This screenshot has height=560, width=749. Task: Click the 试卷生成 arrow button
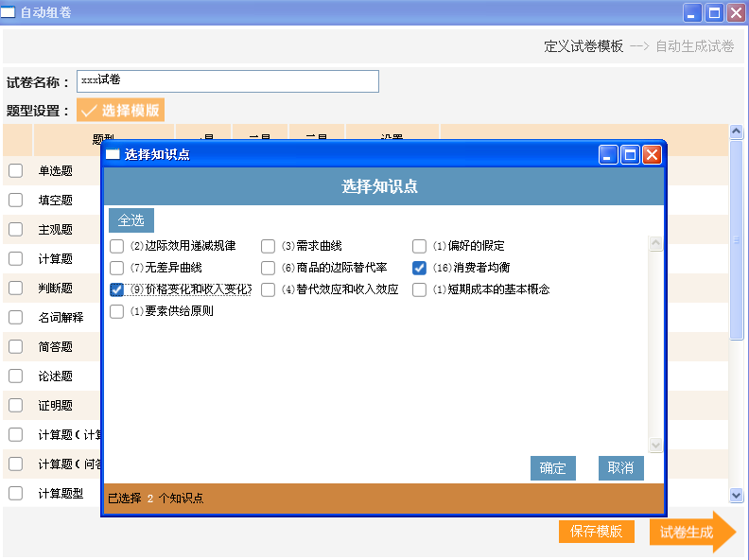click(x=691, y=532)
